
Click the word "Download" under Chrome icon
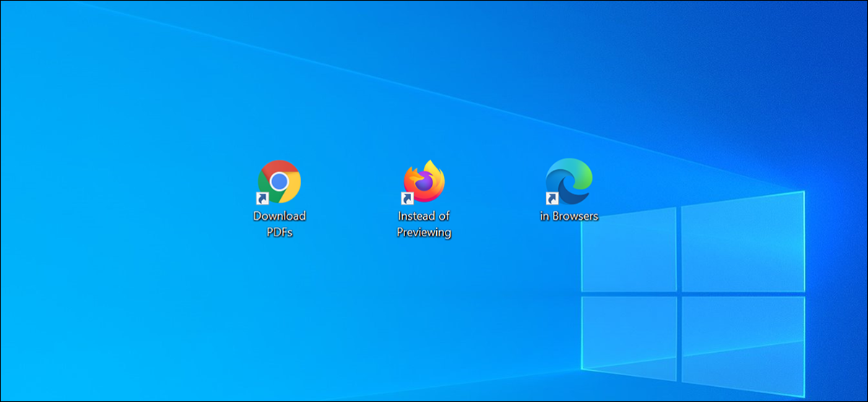point(279,216)
